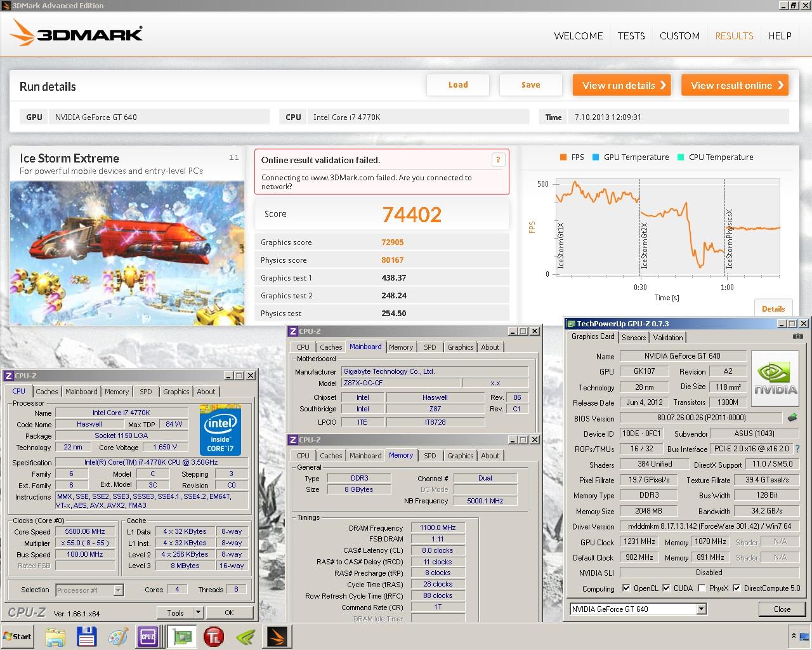812x650 pixels.
Task: Toggle the CUDA checkbox in GPU-Z
Action: click(666, 588)
